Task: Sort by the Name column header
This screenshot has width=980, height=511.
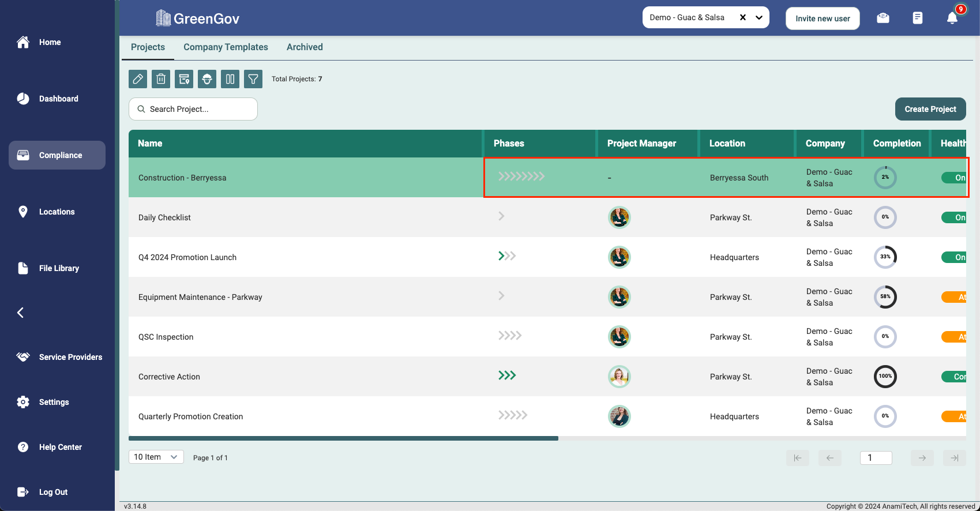Action: (305, 144)
